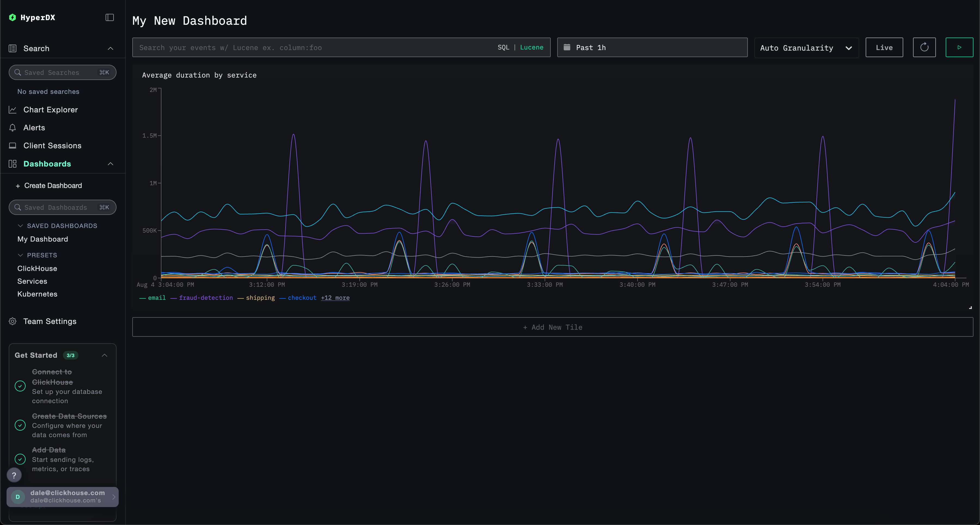Open the Auto Granularity dropdown
Image resolution: width=980 pixels, height=525 pixels.
pyautogui.click(x=806, y=48)
